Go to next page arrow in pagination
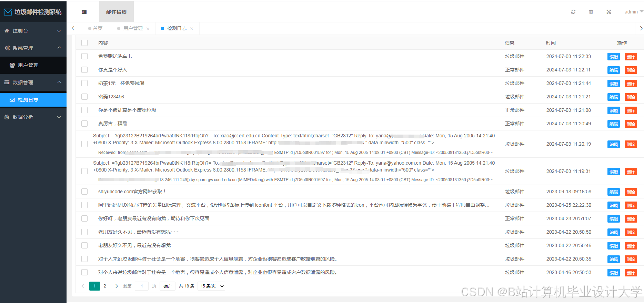Image resolution: width=644 pixels, height=303 pixels. pos(117,286)
